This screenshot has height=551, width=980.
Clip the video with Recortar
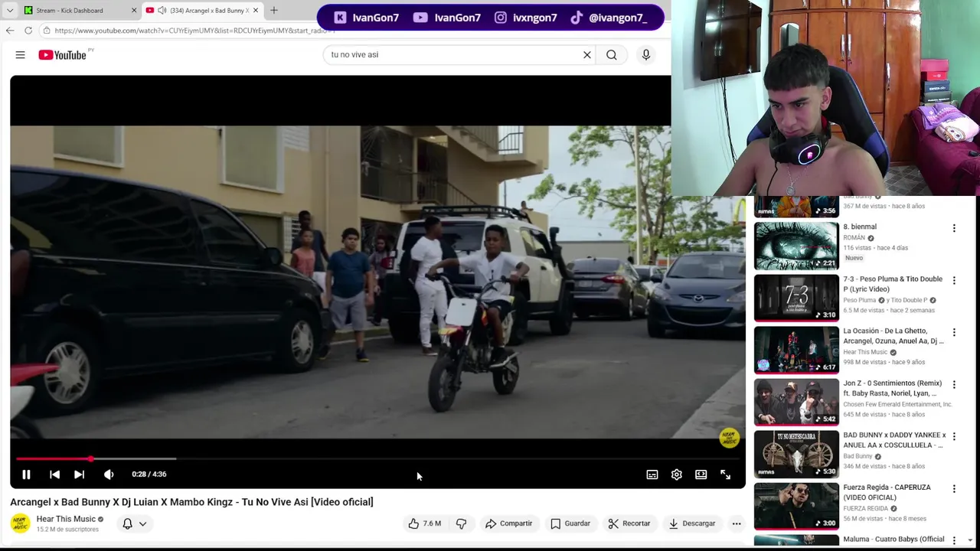click(629, 523)
